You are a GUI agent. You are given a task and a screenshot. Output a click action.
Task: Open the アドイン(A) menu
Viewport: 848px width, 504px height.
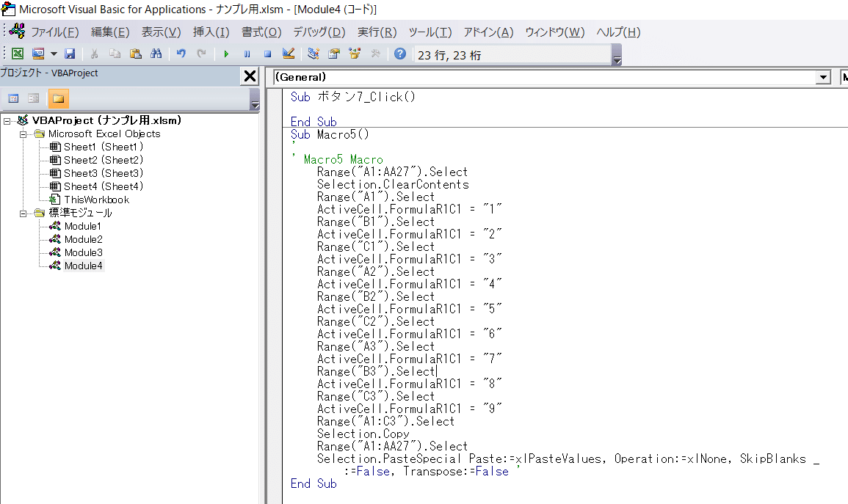pos(488,32)
